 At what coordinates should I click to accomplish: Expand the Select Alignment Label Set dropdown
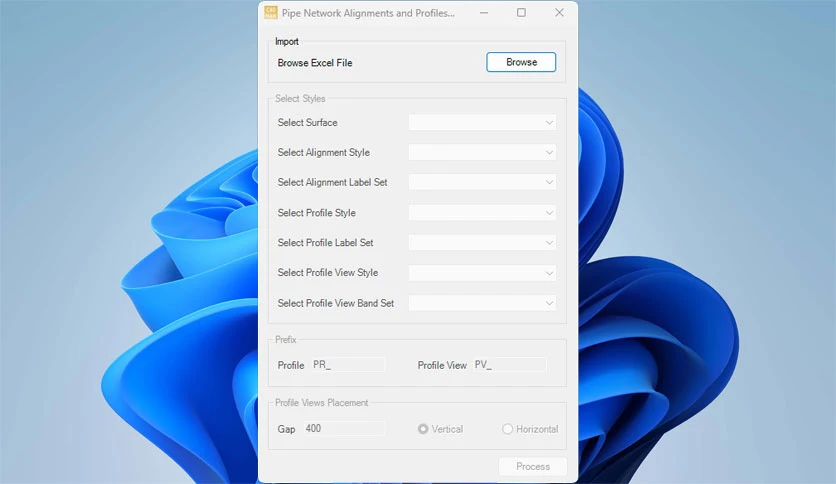pyautogui.click(x=483, y=182)
